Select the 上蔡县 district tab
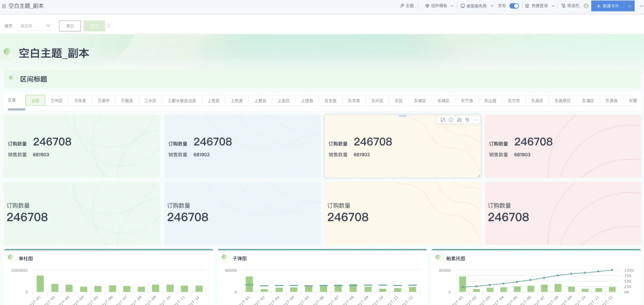Viewport: 644px width, 305px height. (x=260, y=100)
